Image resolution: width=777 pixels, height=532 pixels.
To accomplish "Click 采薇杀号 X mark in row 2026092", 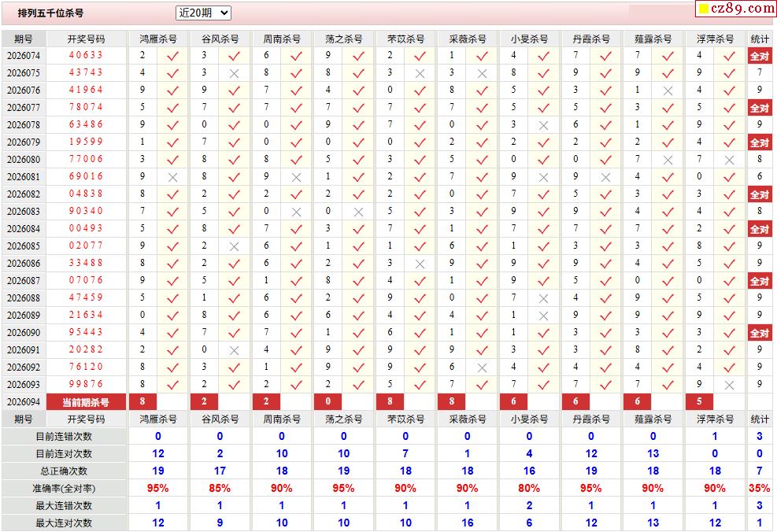I will pos(482,368).
